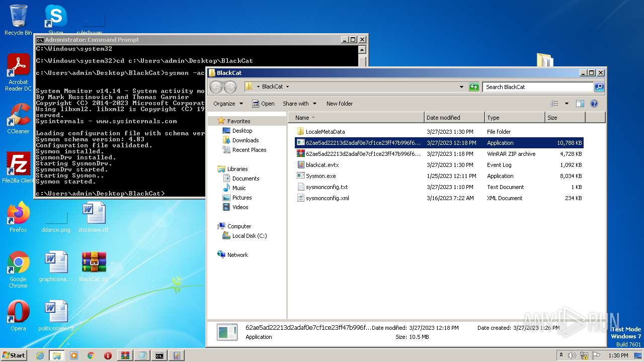Select Favorites in the navigation pane
This screenshot has width=644, height=362.
coord(238,121)
